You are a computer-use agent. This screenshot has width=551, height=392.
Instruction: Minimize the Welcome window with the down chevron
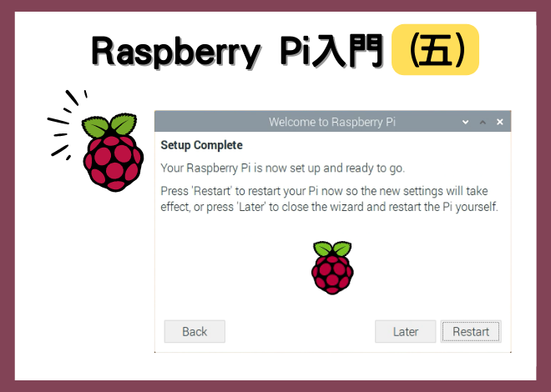[x=465, y=122]
